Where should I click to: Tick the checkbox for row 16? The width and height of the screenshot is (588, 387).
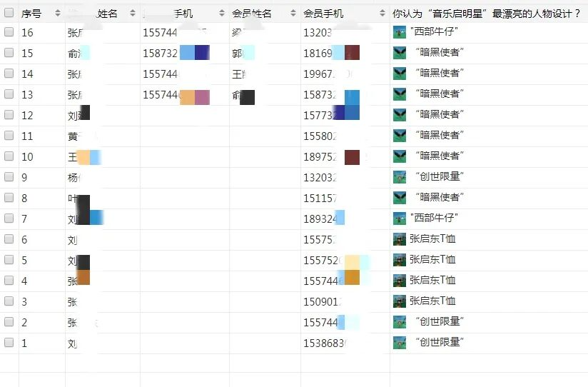coord(9,32)
